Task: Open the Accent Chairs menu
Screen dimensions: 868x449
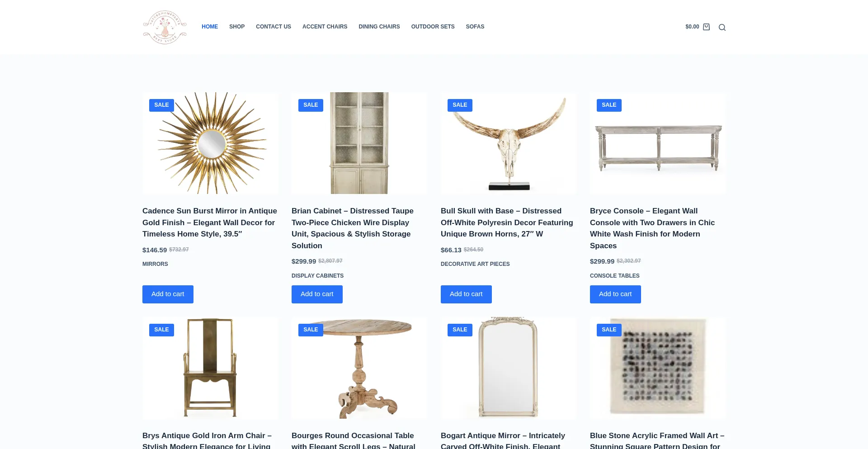Action: [x=325, y=27]
